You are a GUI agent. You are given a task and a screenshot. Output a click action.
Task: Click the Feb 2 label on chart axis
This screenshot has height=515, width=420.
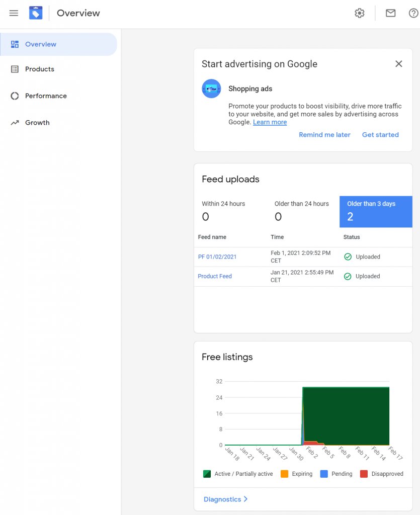pos(312,452)
